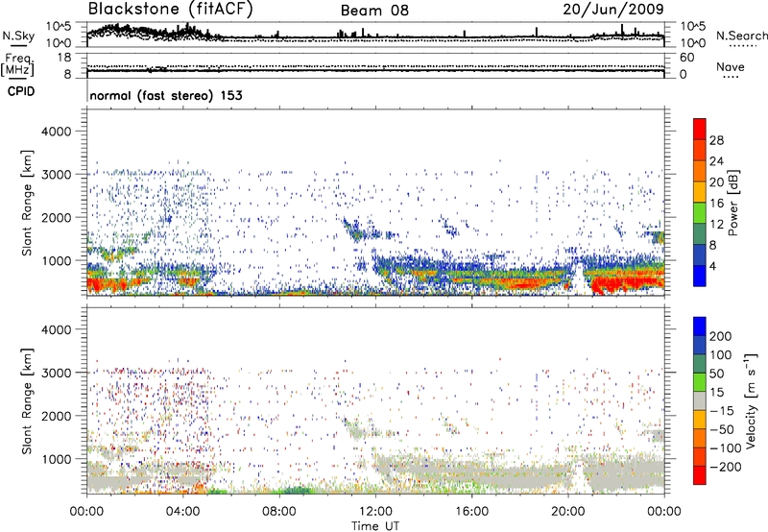
Task: Click the noise spike near 22:00 in N.Sky
Action: point(622,30)
